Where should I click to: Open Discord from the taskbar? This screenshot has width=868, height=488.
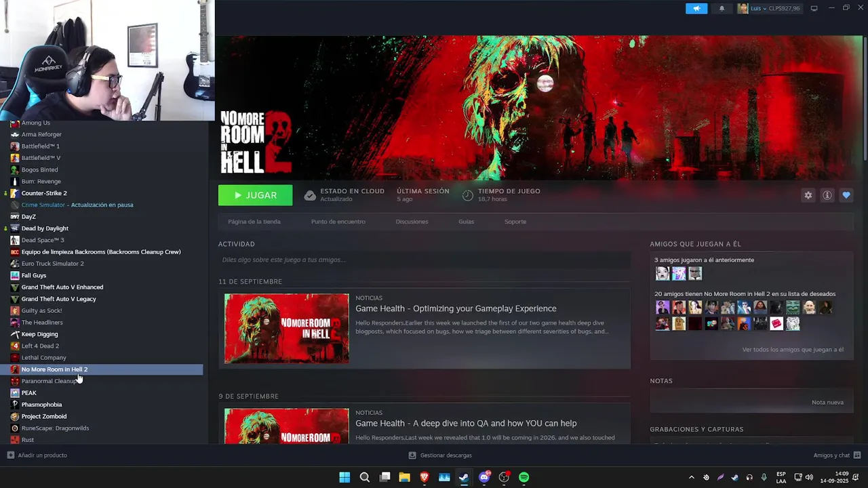pos(484,477)
